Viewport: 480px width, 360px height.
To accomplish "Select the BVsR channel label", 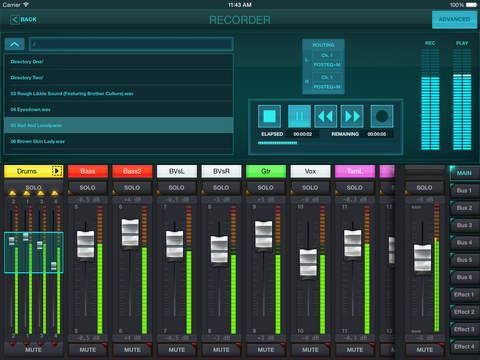I will [221, 171].
